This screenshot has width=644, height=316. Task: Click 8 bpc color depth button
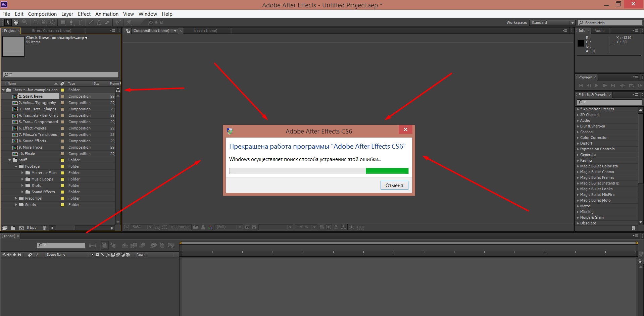pyautogui.click(x=32, y=227)
